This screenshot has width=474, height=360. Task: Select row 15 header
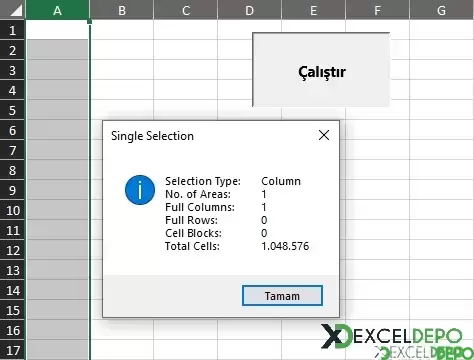tap(12, 310)
